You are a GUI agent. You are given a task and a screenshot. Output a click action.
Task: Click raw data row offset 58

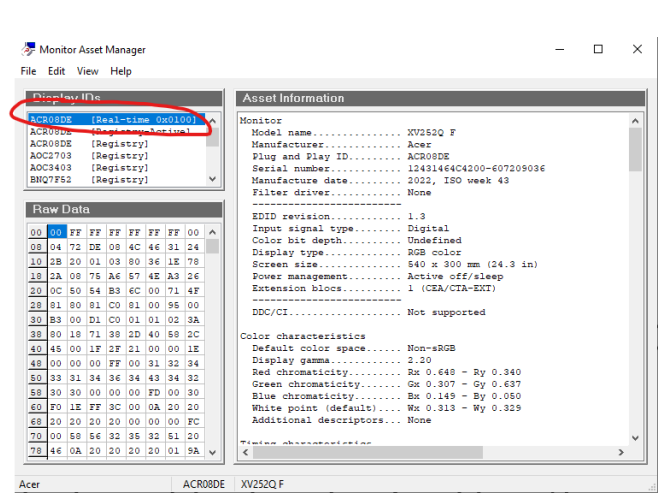[36, 393]
